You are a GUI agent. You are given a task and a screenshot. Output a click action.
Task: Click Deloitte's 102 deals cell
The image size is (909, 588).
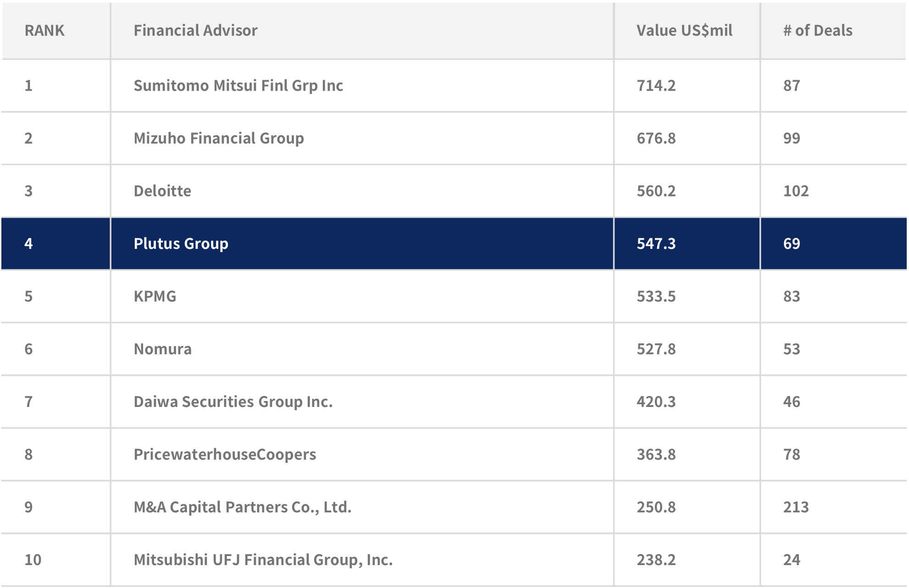(796, 191)
